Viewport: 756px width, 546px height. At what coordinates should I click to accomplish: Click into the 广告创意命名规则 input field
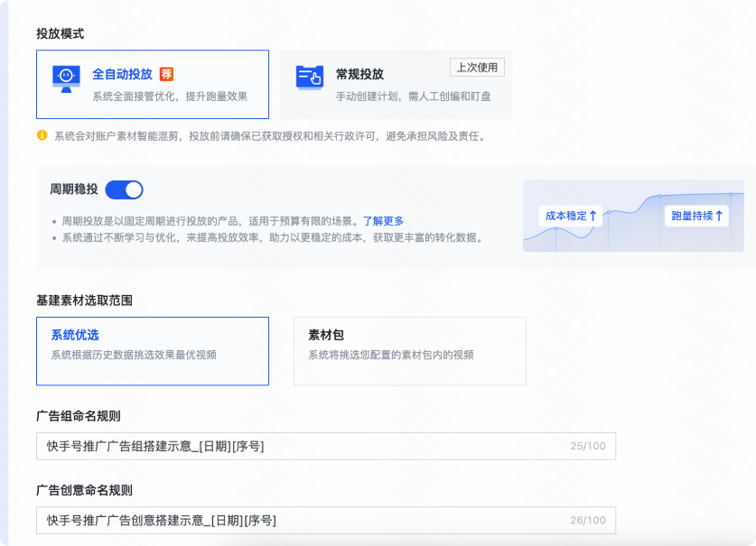pyautogui.click(x=326, y=521)
